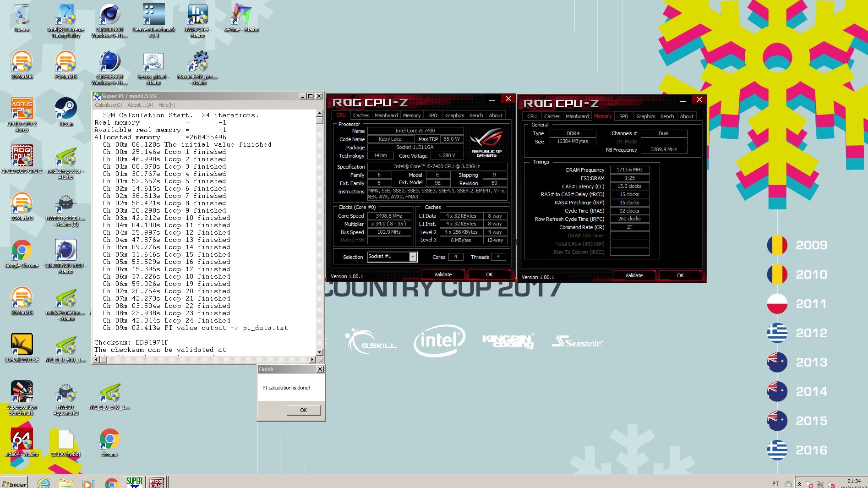Viewport: 868px width, 488px height.
Task: Open 3DMark06 desktop icon
Action: (x=22, y=65)
